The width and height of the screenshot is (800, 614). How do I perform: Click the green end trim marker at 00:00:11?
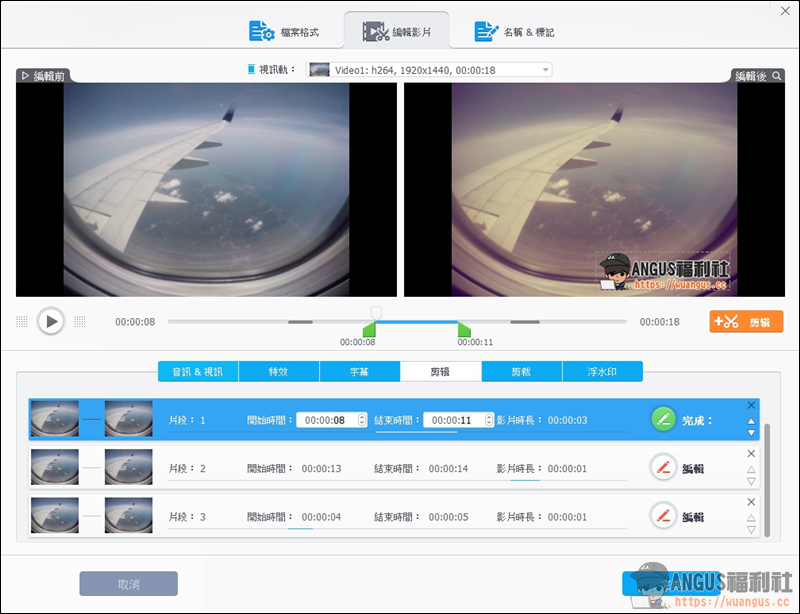[464, 329]
